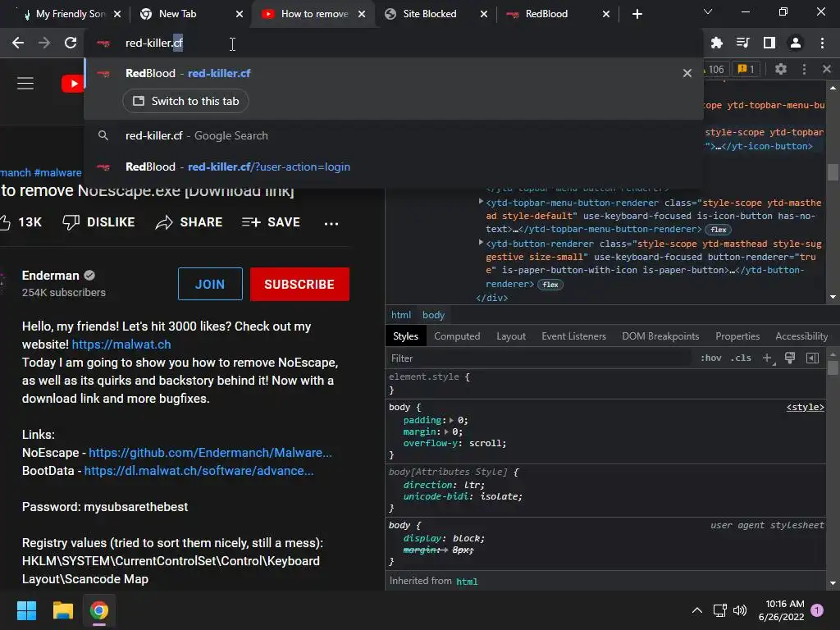Subscribe to Enderman

click(299, 284)
